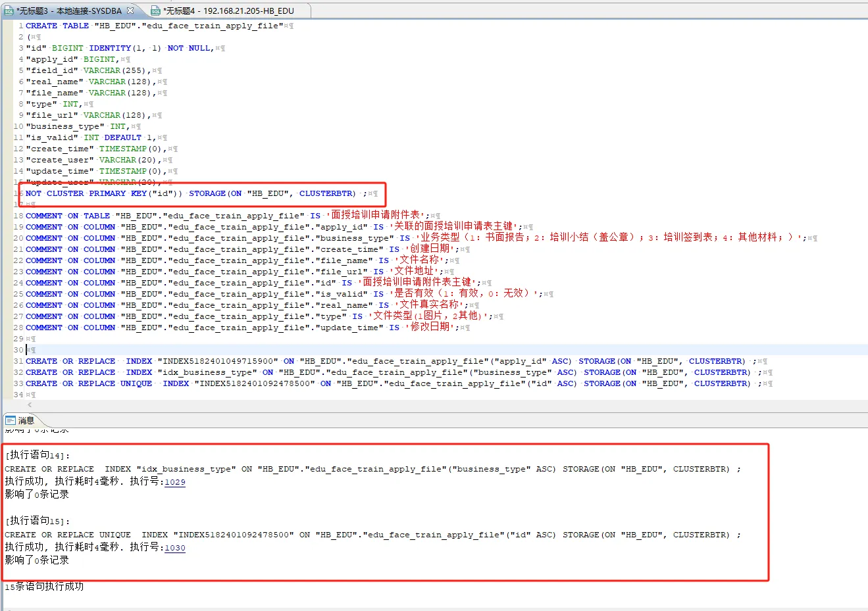Click [执行语句14] header in messages
This screenshot has width=868, height=611.
(38, 455)
